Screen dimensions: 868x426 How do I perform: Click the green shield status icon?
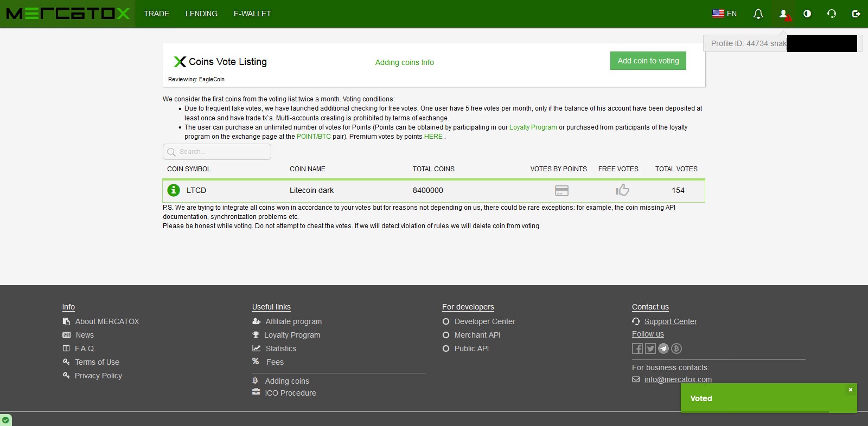(x=5, y=420)
